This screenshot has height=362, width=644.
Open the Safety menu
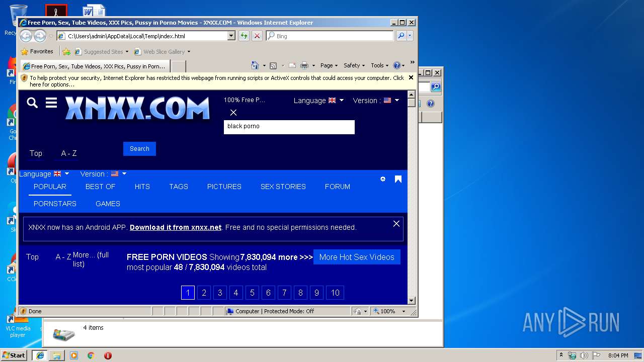point(354,65)
